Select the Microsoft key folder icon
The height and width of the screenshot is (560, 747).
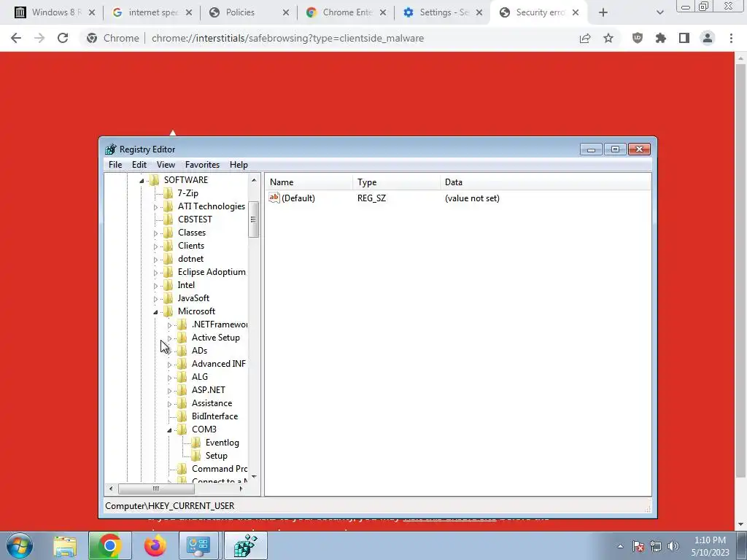pyautogui.click(x=169, y=311)
